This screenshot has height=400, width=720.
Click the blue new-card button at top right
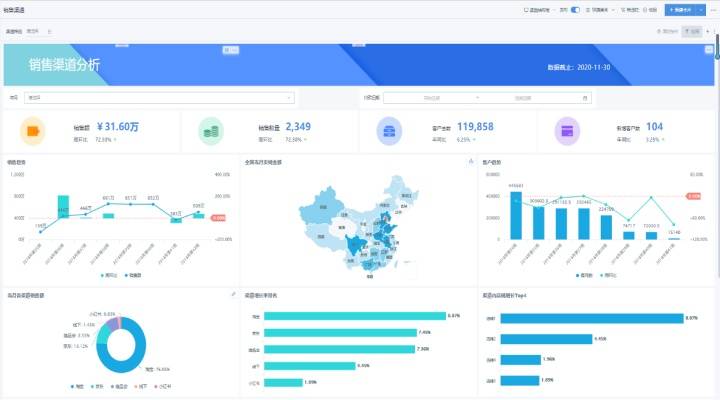coord(680,9)
